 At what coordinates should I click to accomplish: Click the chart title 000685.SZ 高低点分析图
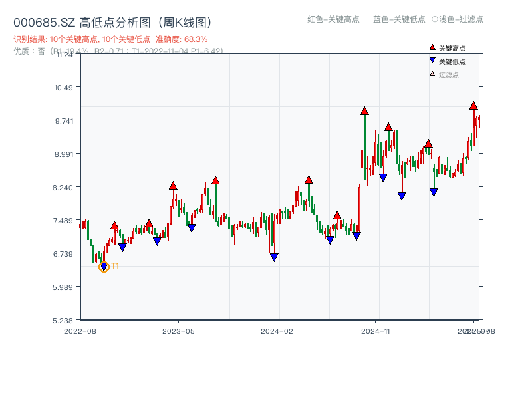coord(112,22)
